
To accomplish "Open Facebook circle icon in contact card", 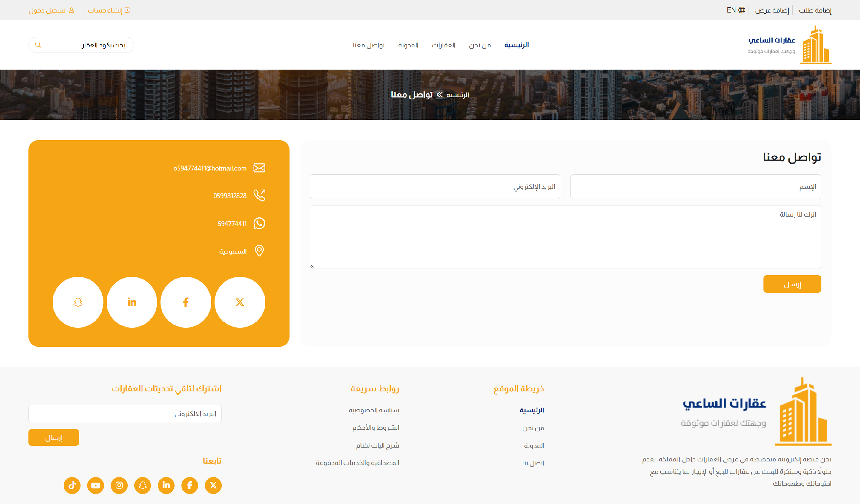I will click(186, 302).
